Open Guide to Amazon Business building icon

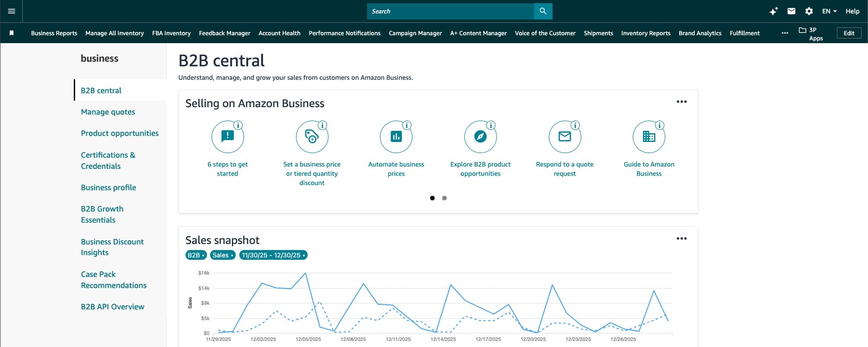[x=649, y=137]
